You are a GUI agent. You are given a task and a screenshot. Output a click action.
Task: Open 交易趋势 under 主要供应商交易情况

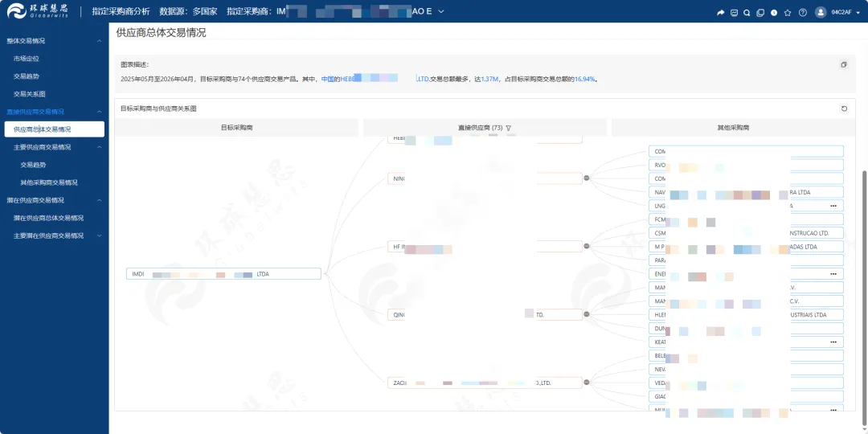33,165
